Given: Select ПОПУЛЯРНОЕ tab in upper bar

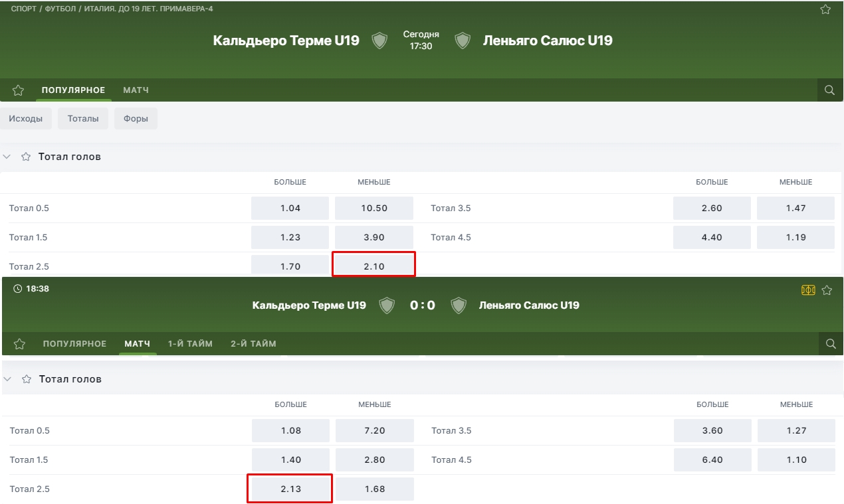Looking at the screenshot, I should [73, 90].
